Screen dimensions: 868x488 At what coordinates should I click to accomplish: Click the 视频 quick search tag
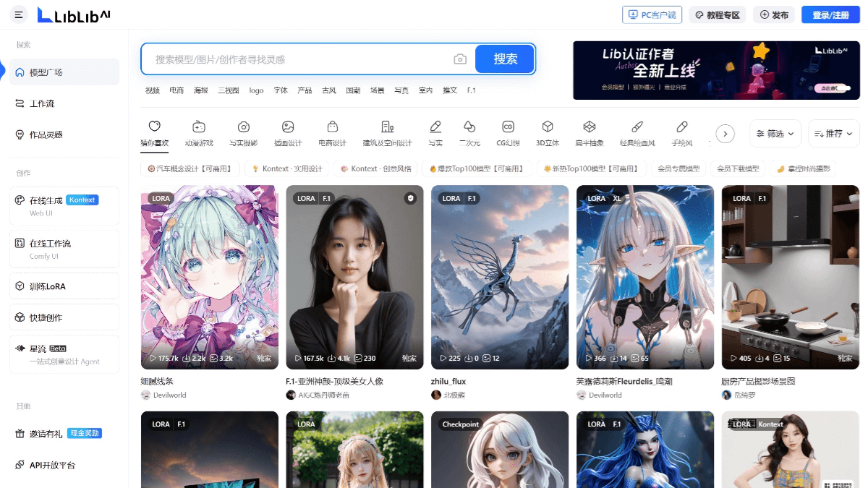click(x=152, y=90)
